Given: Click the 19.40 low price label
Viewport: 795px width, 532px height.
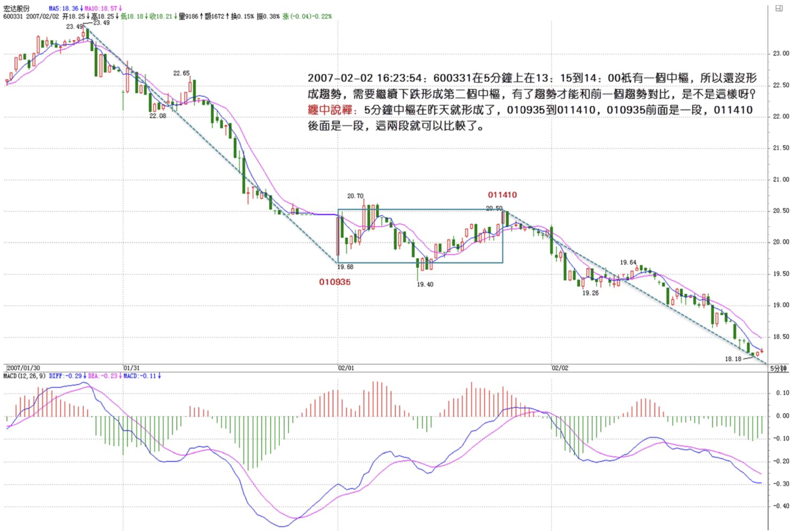Looking at the screenshot, I should pyautogui.click(x=425, y=285).
